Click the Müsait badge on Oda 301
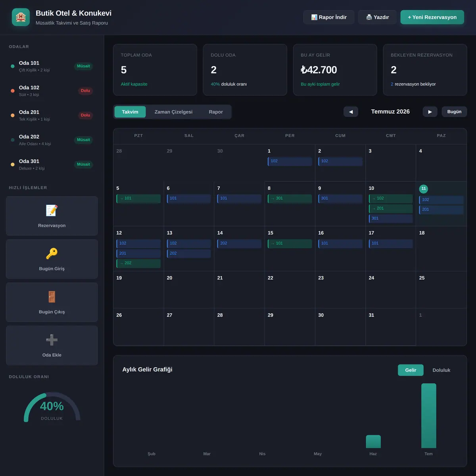Viewport: 476px width, 476px height. point(83,164)
